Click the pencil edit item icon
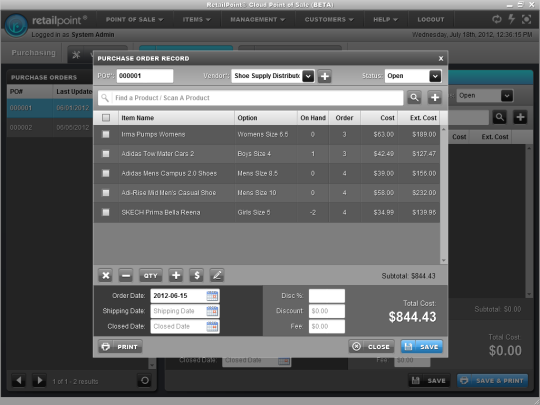The image size is (540, 405). point(217,276)
